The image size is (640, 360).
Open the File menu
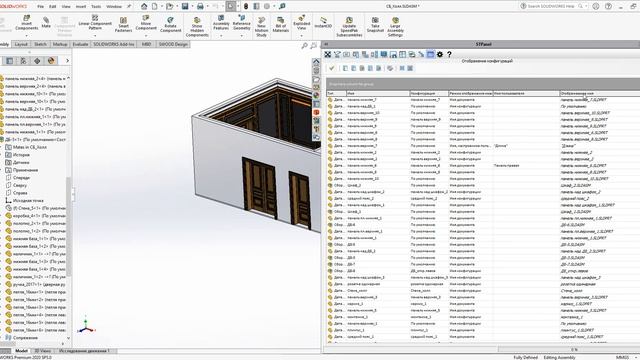40,7
